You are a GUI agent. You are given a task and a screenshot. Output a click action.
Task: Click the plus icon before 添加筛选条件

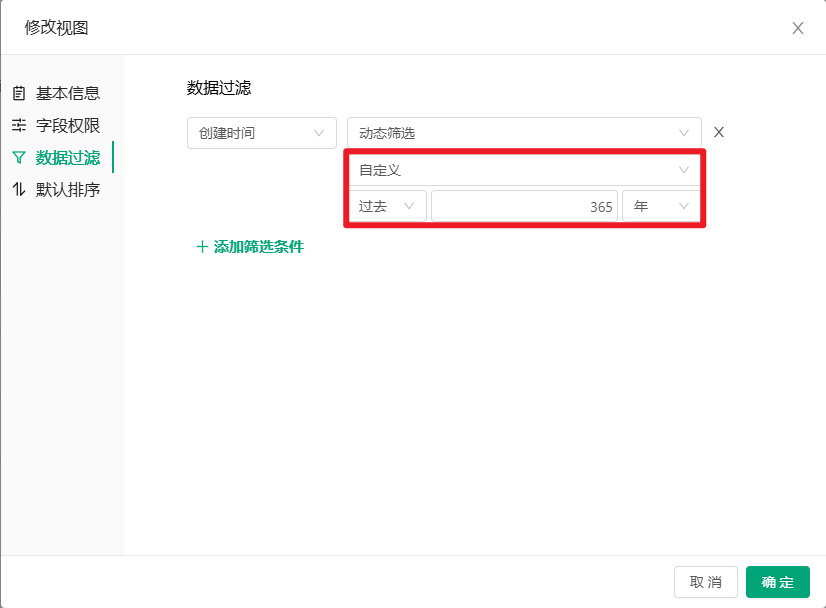pyautogui.click(x=202, y=247)
